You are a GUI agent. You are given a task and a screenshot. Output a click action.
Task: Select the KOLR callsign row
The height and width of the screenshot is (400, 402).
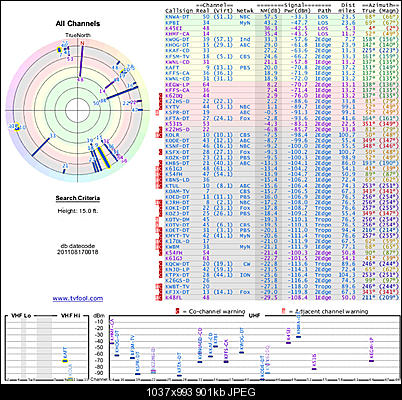pos(282,135)
